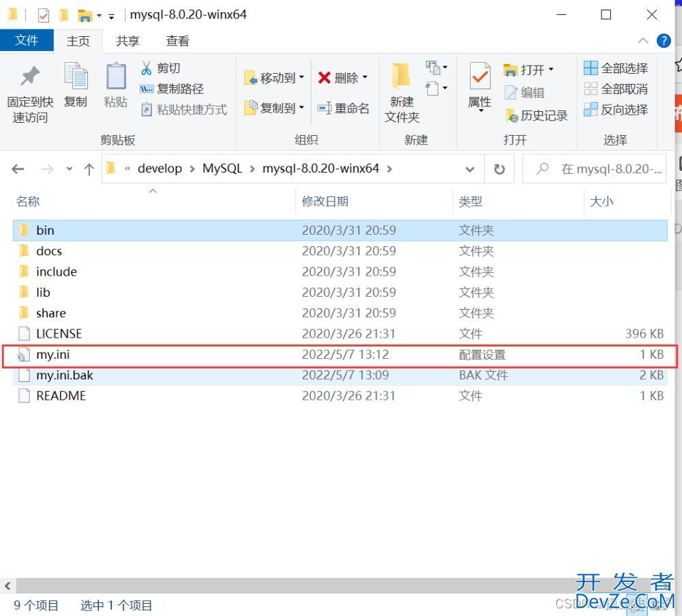682x616 pixels.
Task: Click the horizontal scrollbar left arrow
Action: point(8,585)
